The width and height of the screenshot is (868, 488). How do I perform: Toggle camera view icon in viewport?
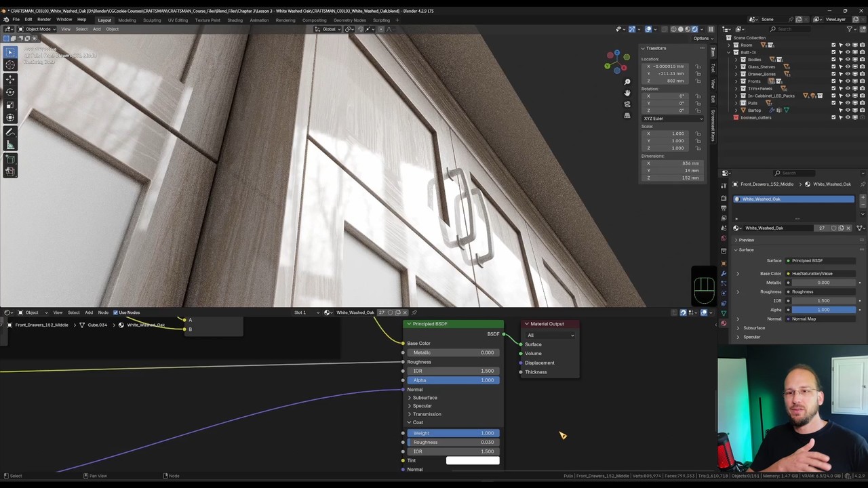(627, 104)
